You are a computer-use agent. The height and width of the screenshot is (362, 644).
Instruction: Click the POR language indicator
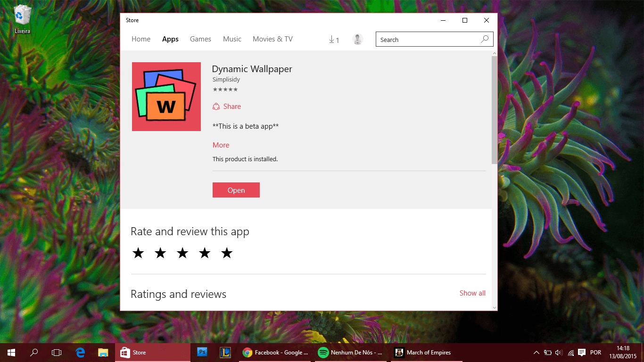tap(595, 353)
